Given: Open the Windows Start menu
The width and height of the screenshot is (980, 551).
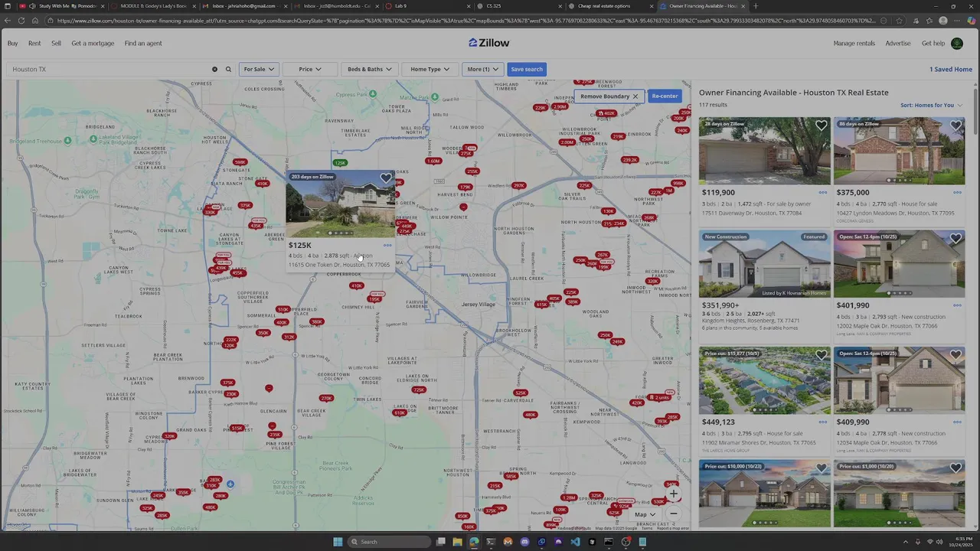Looking at the screenshot, I should pos(338,542).
